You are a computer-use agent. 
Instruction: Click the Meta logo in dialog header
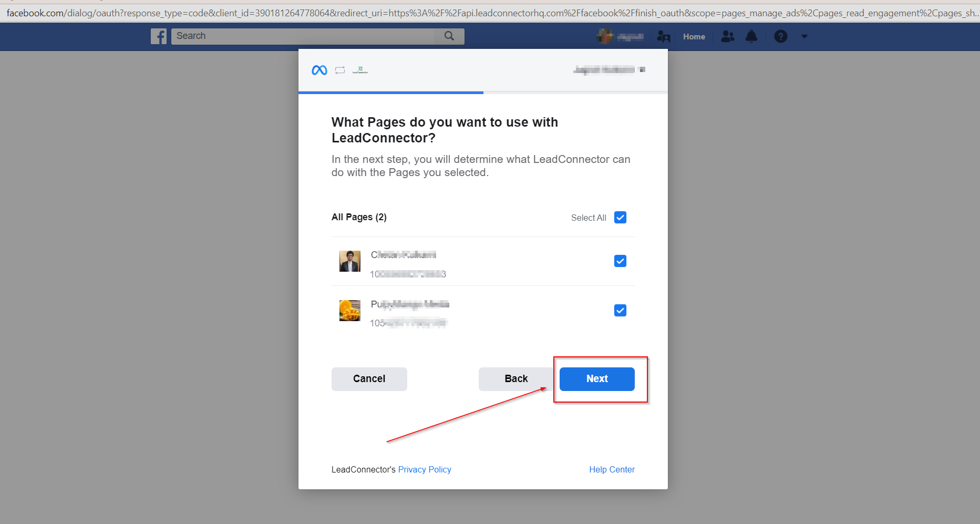[x=319, y=70]
